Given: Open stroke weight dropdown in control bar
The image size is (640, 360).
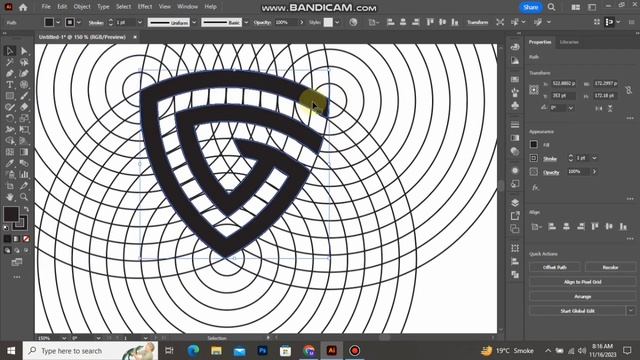Looking at the screenshot, I should 140,22.
